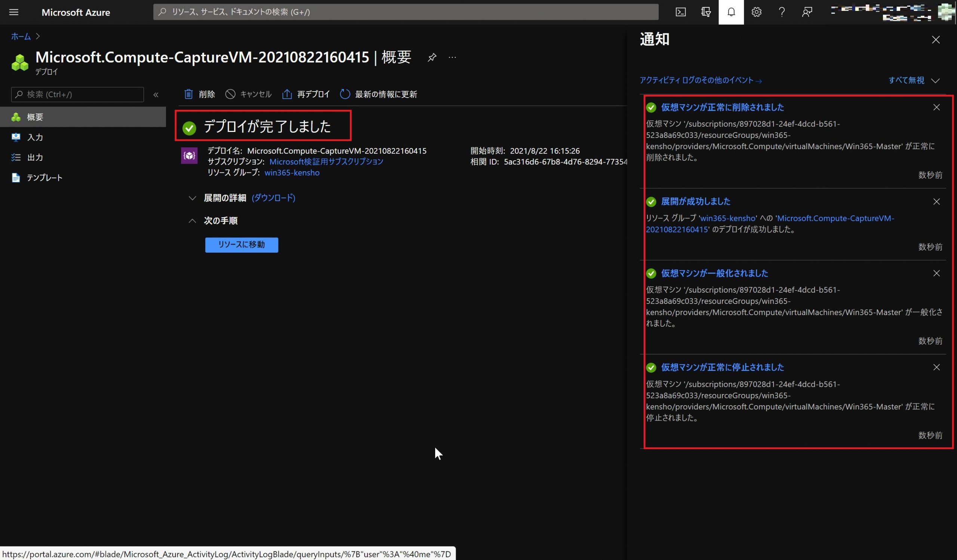
Task: Collapse the left menu with double chevron
Action: pos(156,95)
